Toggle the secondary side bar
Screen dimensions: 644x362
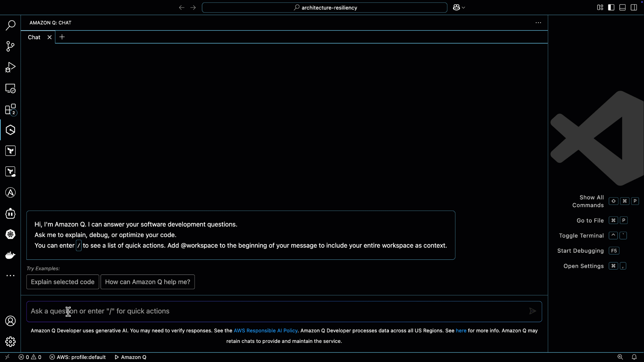(x=634, y=7)
